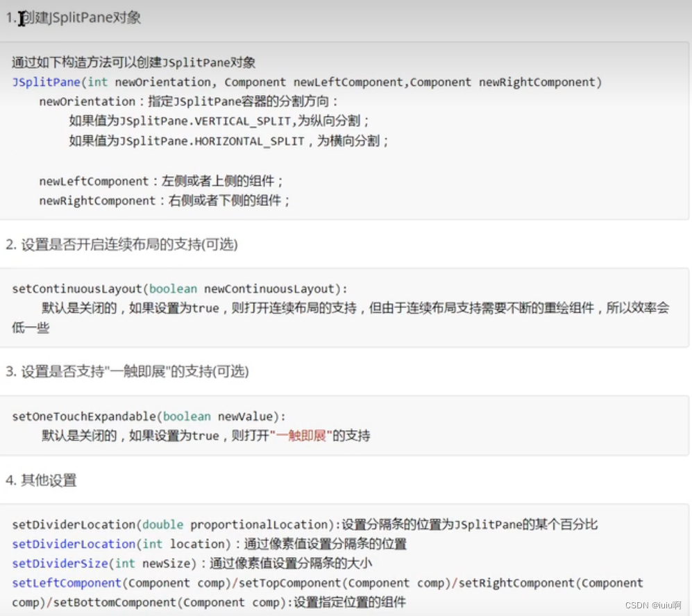Click the setLeftComponent method link

(66, 583)
